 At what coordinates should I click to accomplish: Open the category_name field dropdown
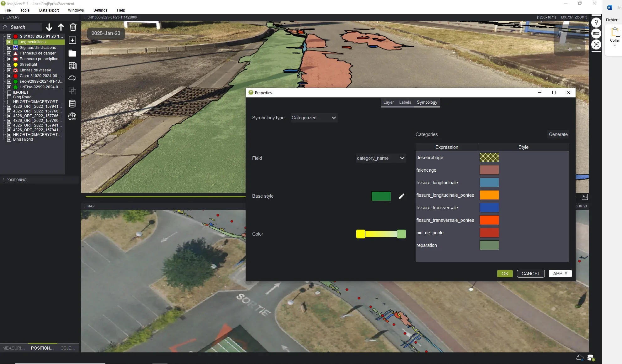381,158
